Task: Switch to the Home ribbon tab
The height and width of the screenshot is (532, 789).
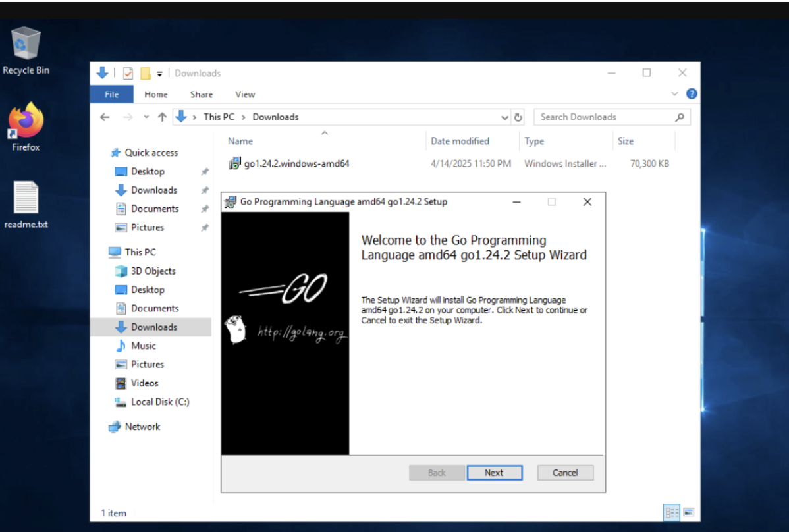Action: (x=156, y=95)
